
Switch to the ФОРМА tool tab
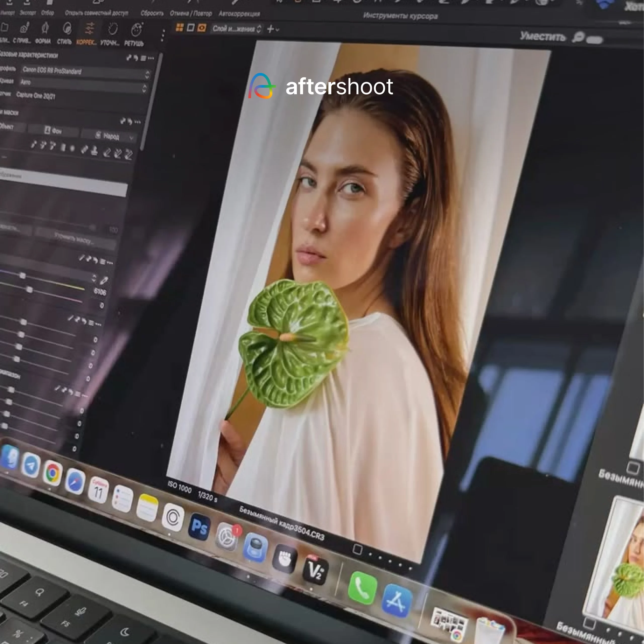click(44, 33)
